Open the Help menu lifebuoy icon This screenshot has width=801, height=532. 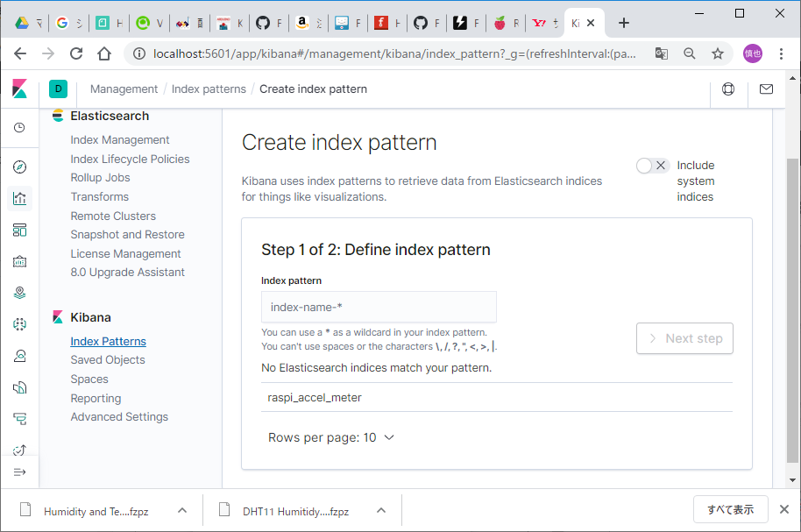click(728, 89)
